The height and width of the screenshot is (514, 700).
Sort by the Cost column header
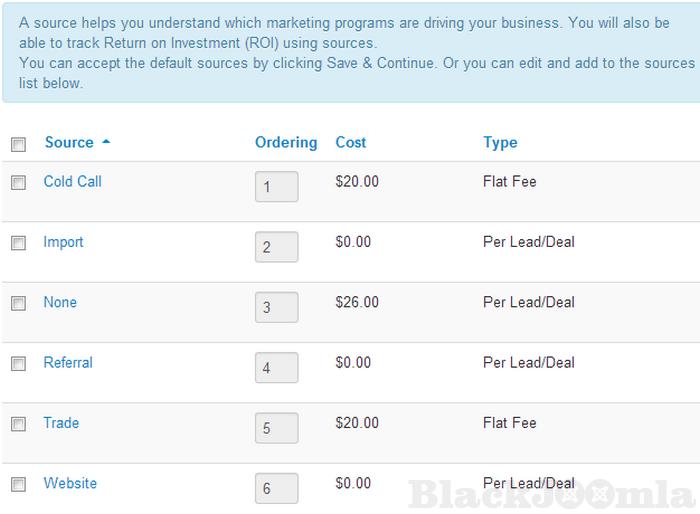pos(351,142)
